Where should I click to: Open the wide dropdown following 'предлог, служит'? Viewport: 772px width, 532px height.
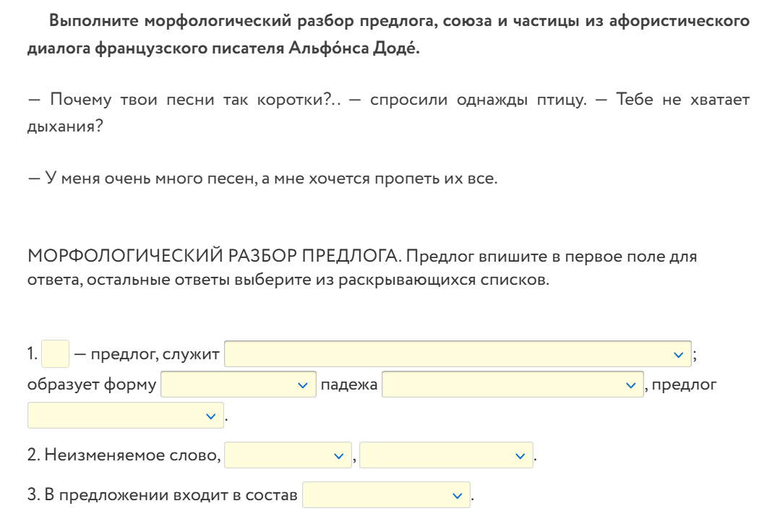(458, 354)
